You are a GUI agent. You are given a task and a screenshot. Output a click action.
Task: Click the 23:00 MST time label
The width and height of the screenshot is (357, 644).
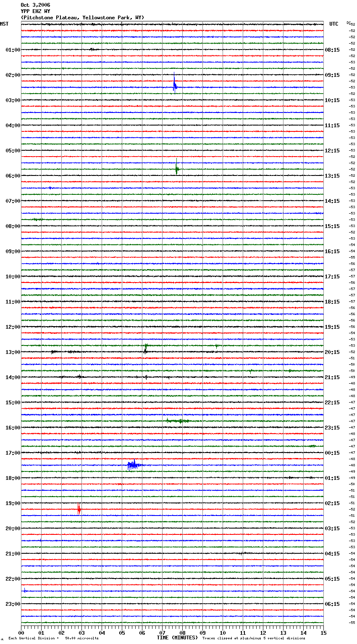point(13,604)
